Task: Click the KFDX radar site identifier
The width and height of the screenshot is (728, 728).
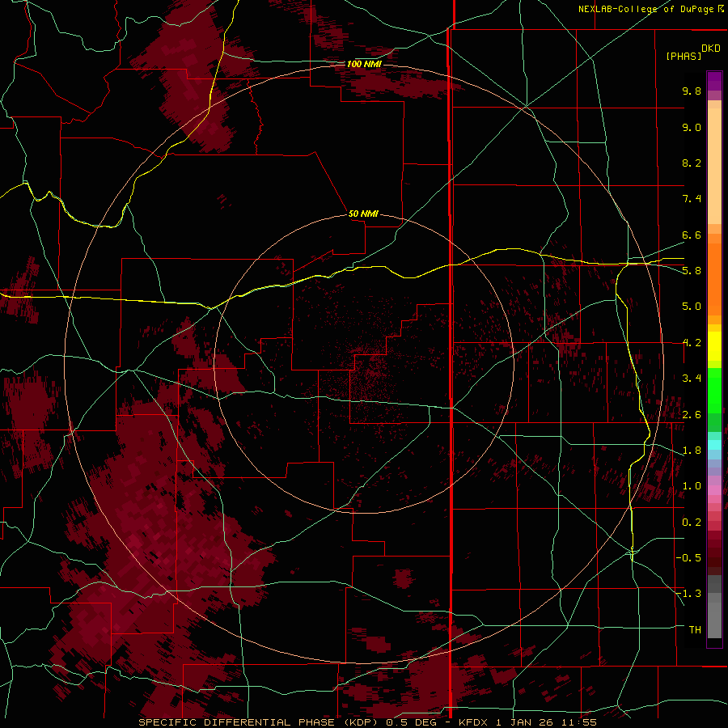Action: [x=473, y=722]
